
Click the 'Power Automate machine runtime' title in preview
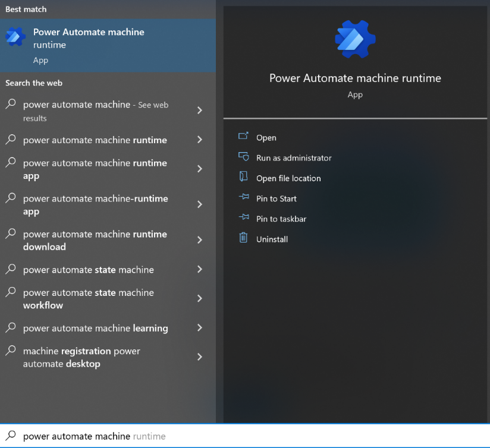[355, 78]
